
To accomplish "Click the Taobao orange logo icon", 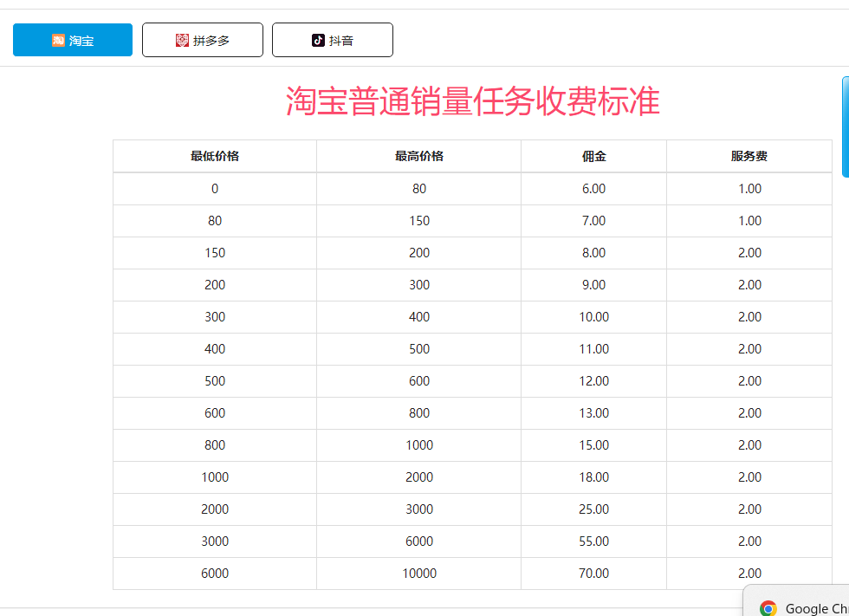I will click(58, 40).
